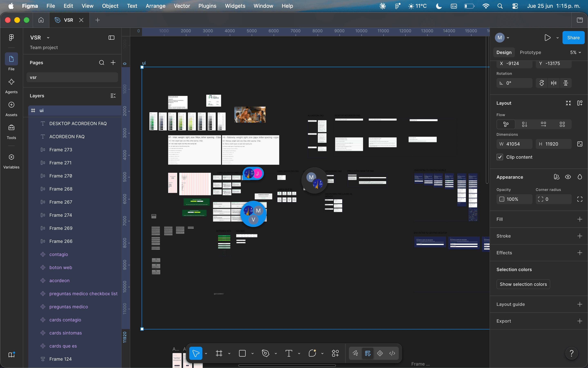This screenshot has width=588, height=368.
Task: Expand the Text tool options chevron
Action: [x=299, y=353]
